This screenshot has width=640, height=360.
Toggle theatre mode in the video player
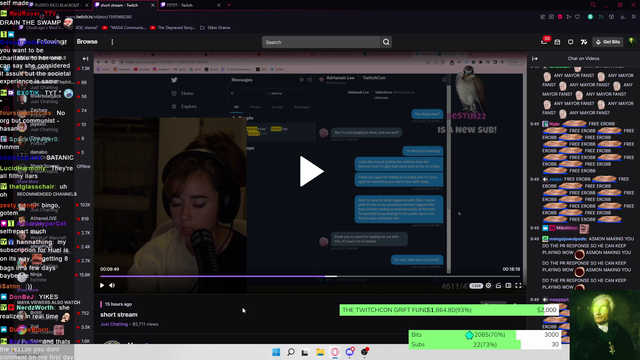tap(508, 286)
